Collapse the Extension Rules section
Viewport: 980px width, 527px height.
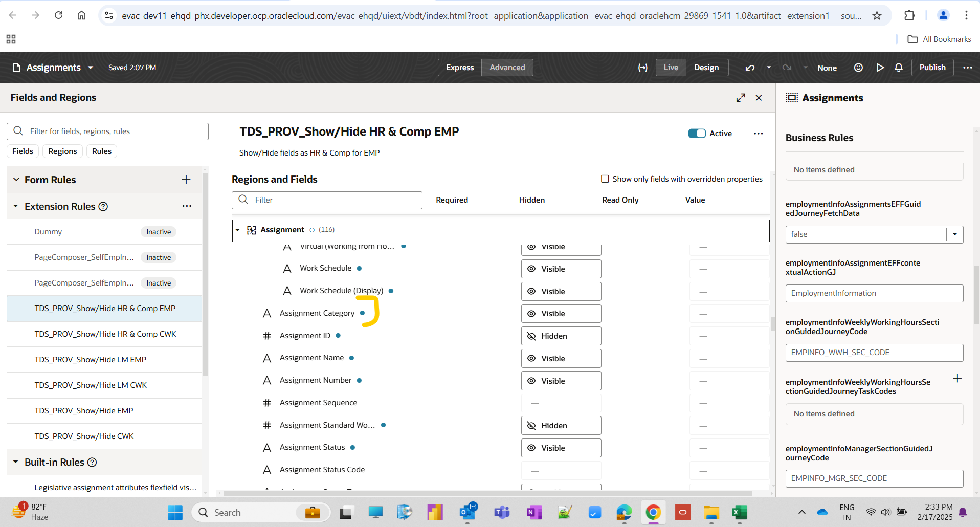coord(15,206)
